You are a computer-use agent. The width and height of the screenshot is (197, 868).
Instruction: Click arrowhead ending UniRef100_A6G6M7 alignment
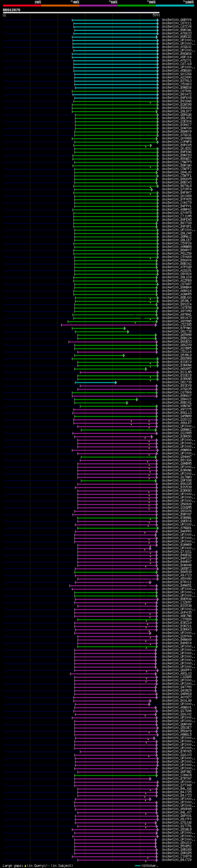[x=146, y=369]
